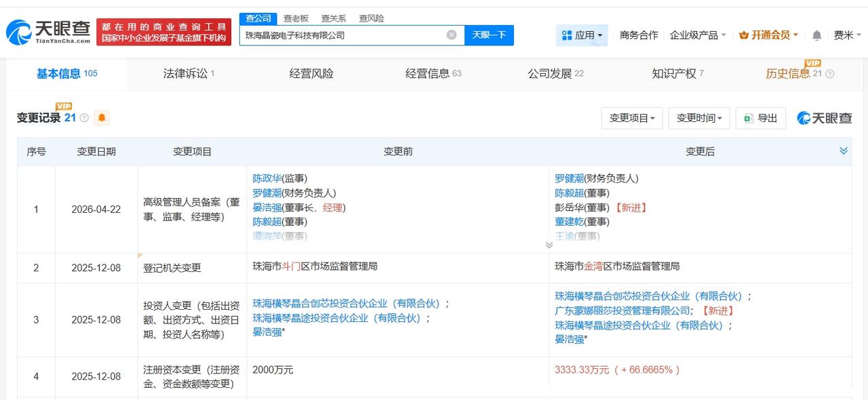Switch to the 法律诉讼 tab

coord(189,74)
